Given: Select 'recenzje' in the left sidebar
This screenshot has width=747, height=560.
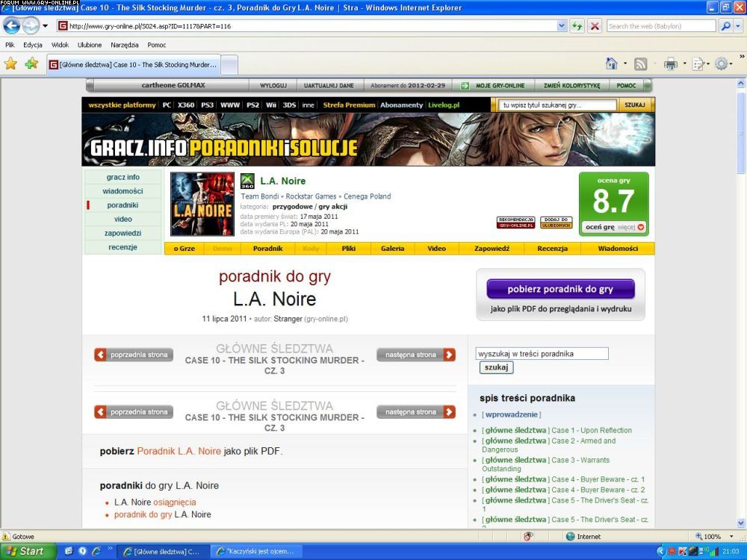Looking at the screenshot, I should [x=123, y=247].
